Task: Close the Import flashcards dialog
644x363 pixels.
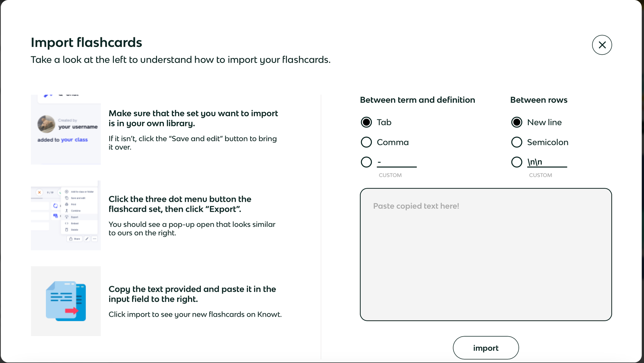Action: pyautogui.click(x=602, y=45)
